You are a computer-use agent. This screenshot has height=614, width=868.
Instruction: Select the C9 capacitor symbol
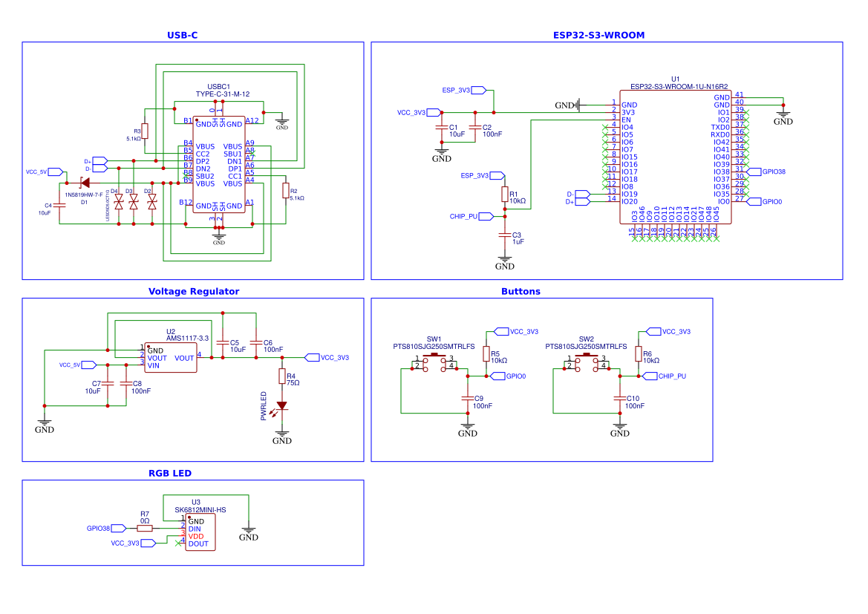pyautogui.click(x=468, y=398)
